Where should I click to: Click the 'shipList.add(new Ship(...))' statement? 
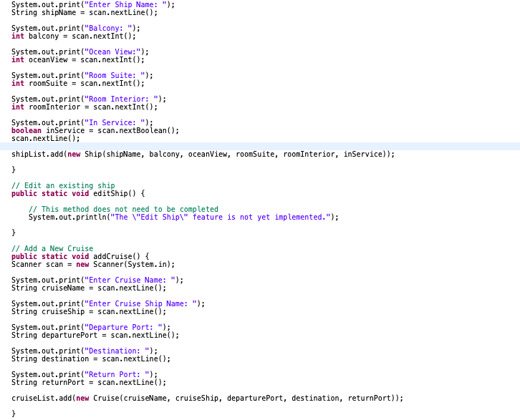(x=203, y=155)
